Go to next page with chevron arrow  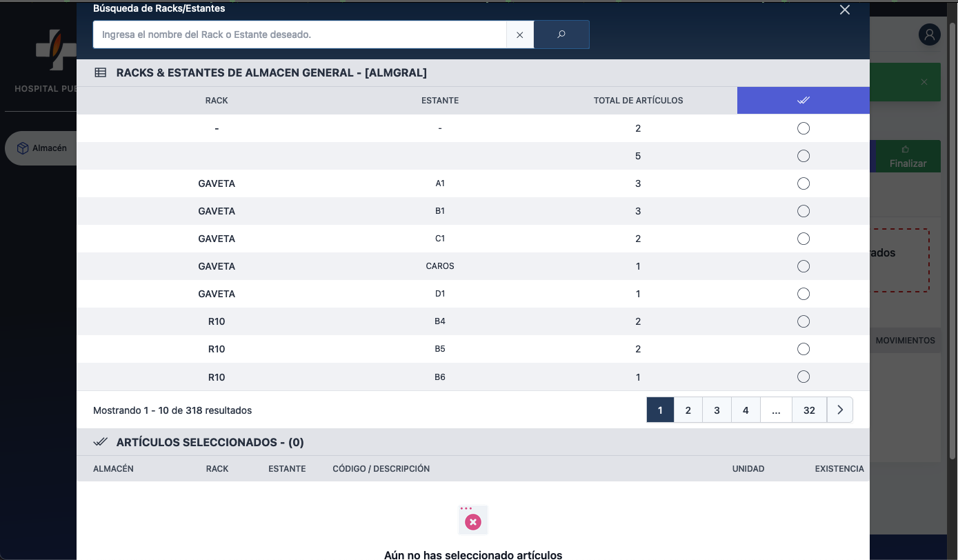(839, 410)
